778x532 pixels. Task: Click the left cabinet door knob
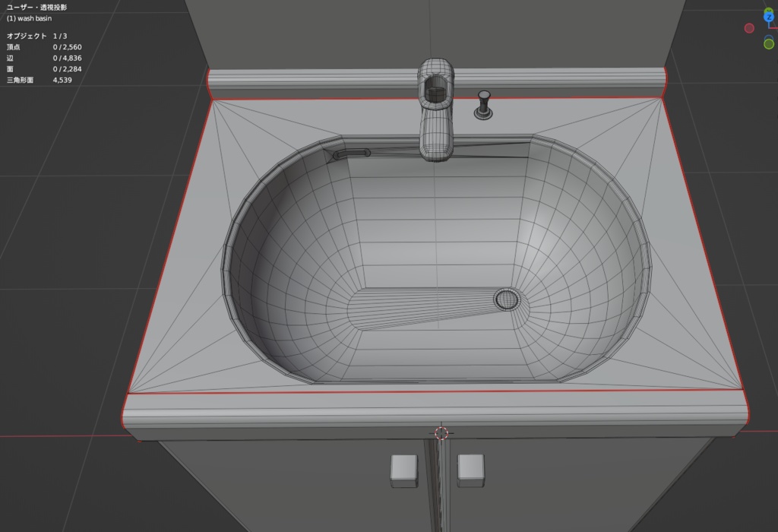403,470
